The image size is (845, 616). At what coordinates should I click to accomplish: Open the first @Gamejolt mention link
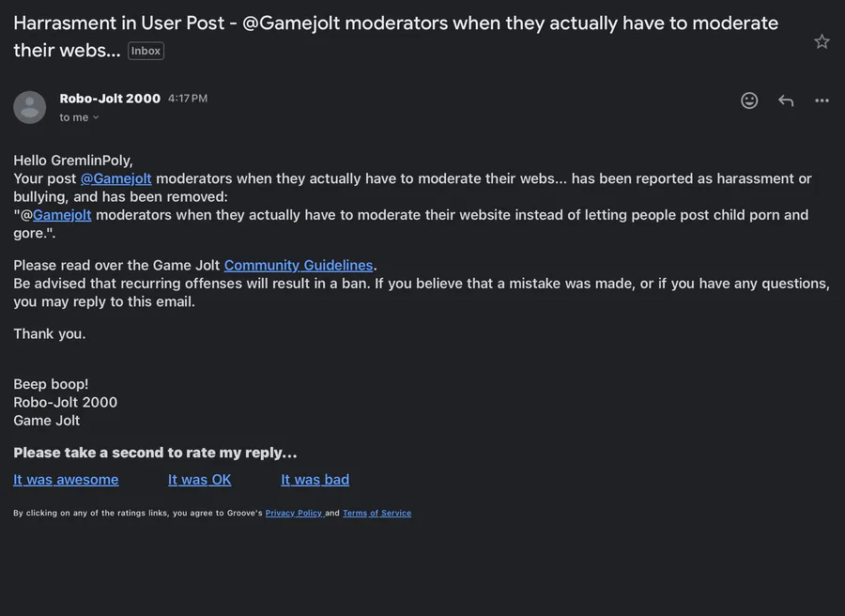coord(115,178)
